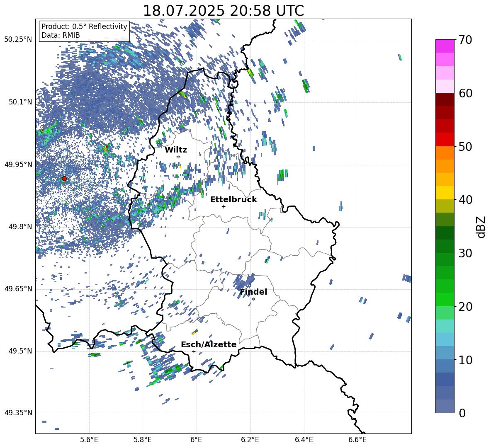Click the red radar site marker

64,179
